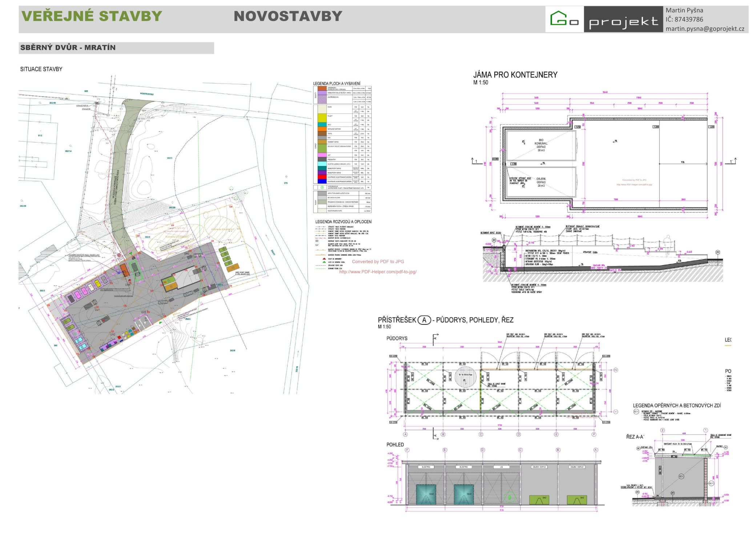Click the leftmost teal container in pohled

(x=426, y=494)
